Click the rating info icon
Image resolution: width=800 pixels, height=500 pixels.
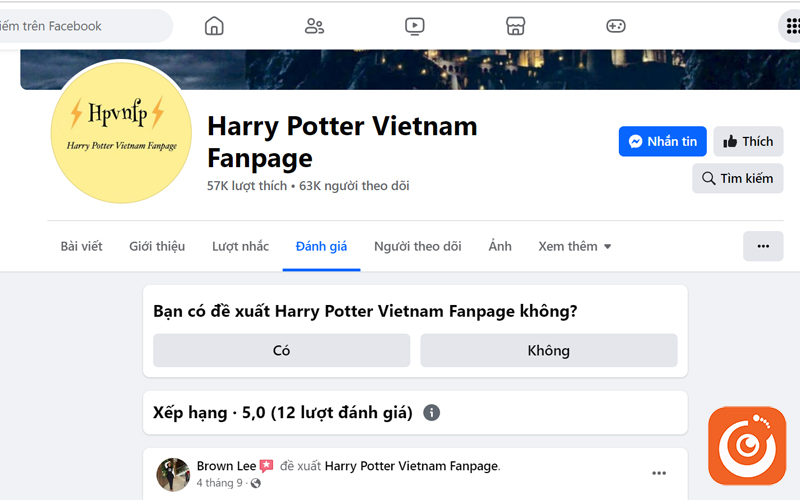pyautogui.click(x=432, y=412)
